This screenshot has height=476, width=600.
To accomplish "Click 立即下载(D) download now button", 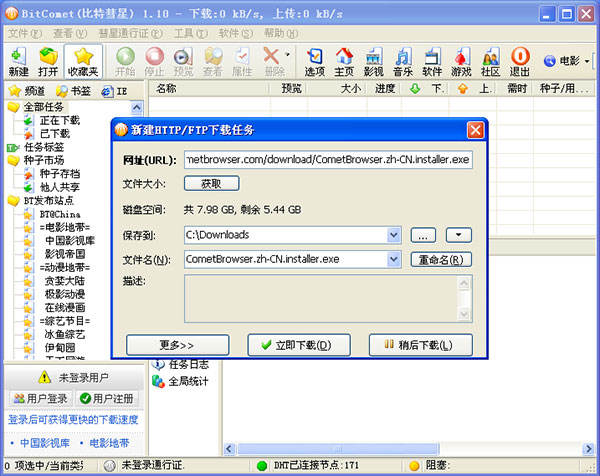I will (299, 345).
